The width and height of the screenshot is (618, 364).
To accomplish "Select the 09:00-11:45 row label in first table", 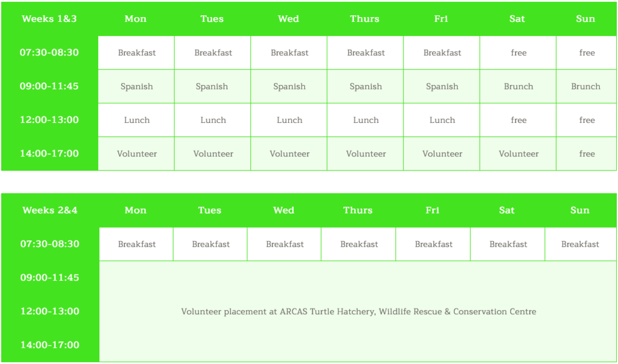I will 49,86.
